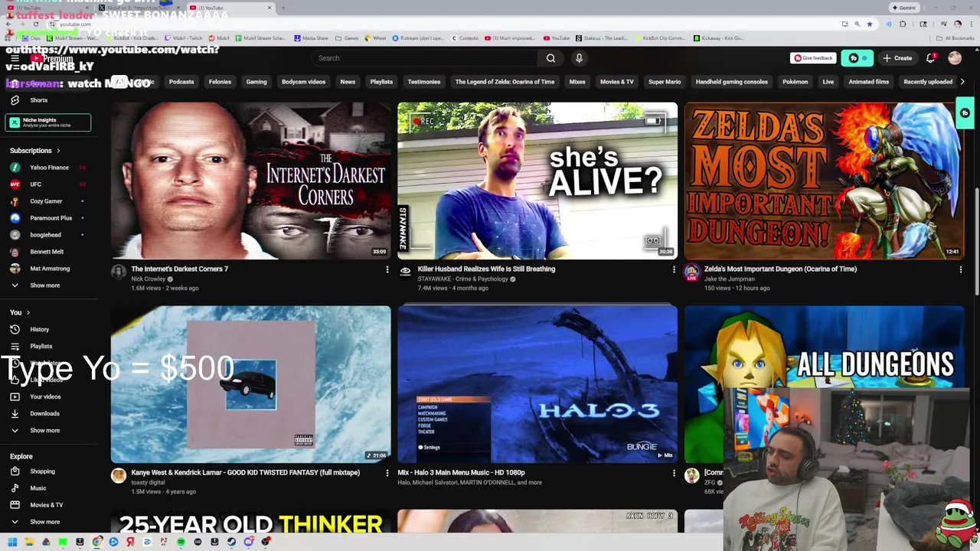Select the Gaming filter chip

[256, 82]
